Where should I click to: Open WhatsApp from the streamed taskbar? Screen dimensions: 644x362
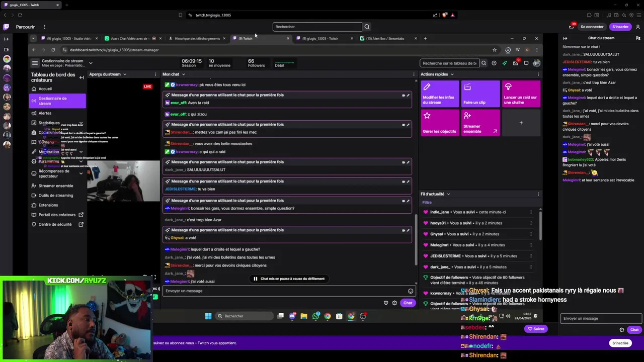pos(315,316)
